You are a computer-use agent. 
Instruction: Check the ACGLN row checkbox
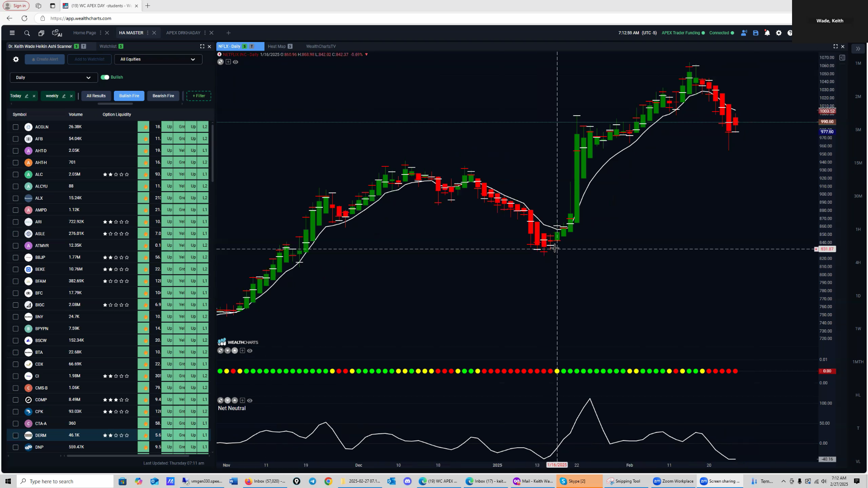(x=15, y=127)
